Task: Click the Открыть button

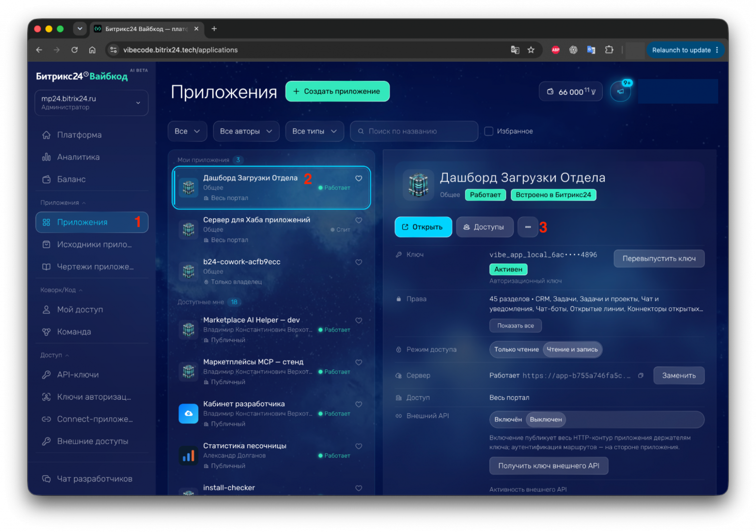Action: [423, 227]
